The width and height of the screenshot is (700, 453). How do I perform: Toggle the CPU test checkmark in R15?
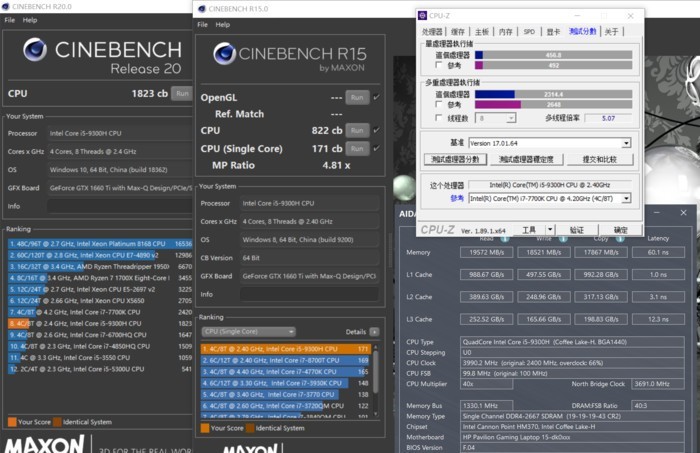pos(377,130)
